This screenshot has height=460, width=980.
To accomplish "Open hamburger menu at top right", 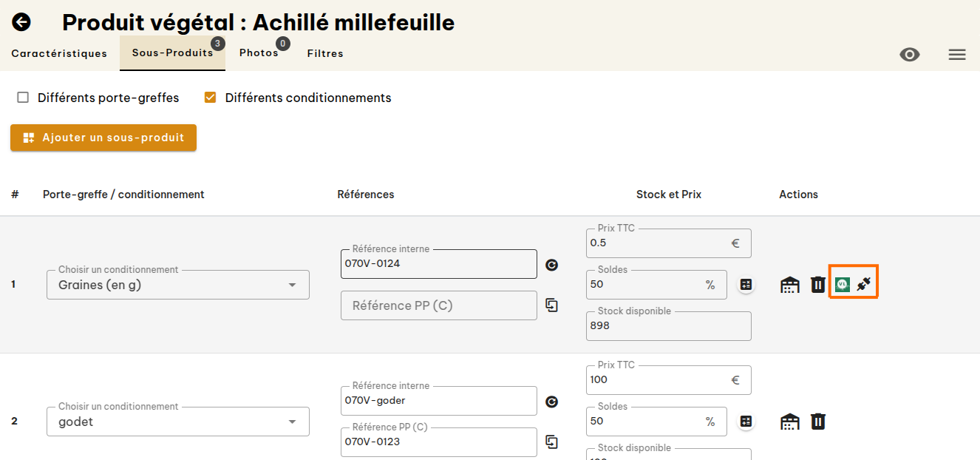I will click(957, 55).
